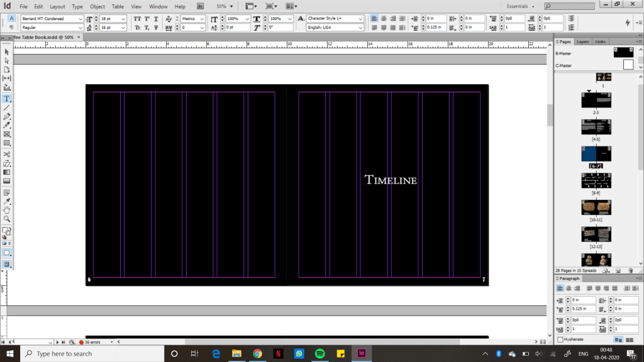This screenshot has width=644, height=362.
Task: Open the Layout menu
Action: tap(57, 6)
